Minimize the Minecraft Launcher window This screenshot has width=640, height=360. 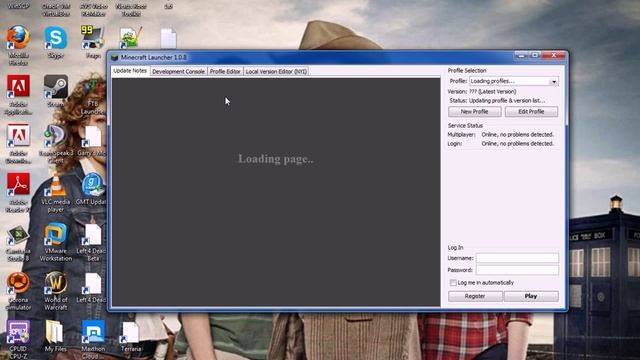point(520,55)
